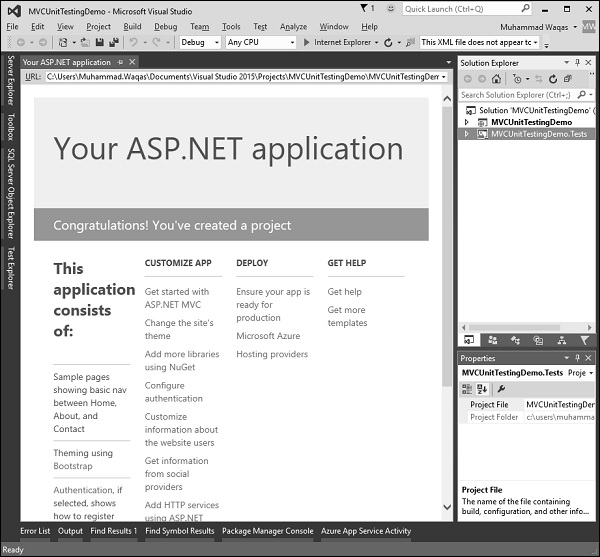Click the Save toolbar icon

point(99,42)
